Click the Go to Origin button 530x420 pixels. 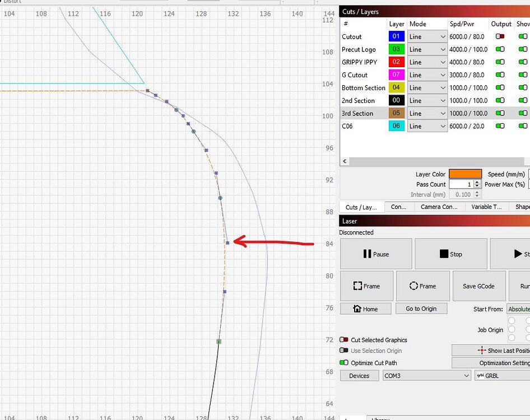(421, 309)
